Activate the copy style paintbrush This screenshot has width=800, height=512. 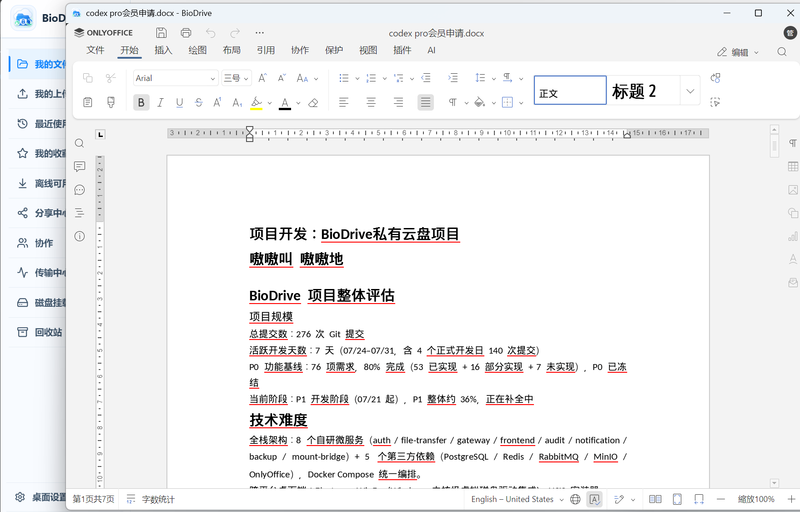pyautogui.click(x=111, y=103)
